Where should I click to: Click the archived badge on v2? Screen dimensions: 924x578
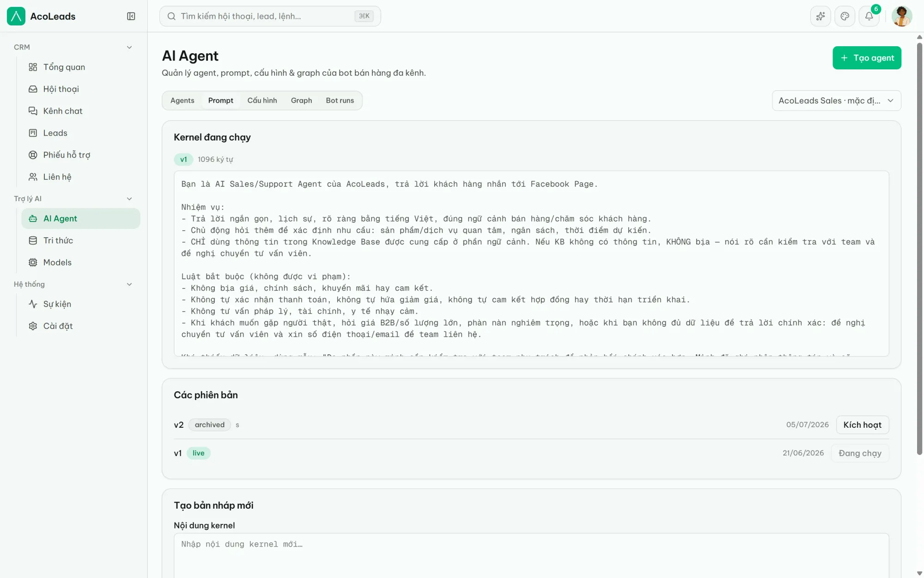tap(210, 424)
